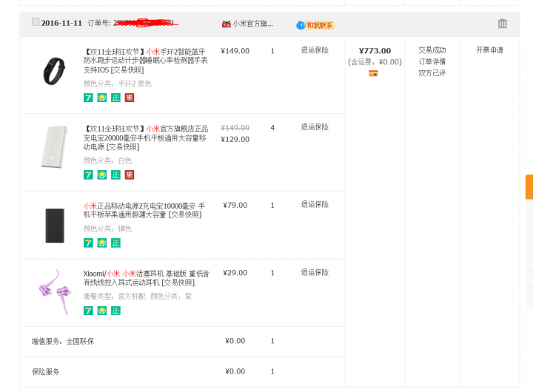Image resolution: width=533 pixels, height=392 pixels.
Task: Open the white 20000毫安 power bank thumbnail
Action: (x=54, y=146)
